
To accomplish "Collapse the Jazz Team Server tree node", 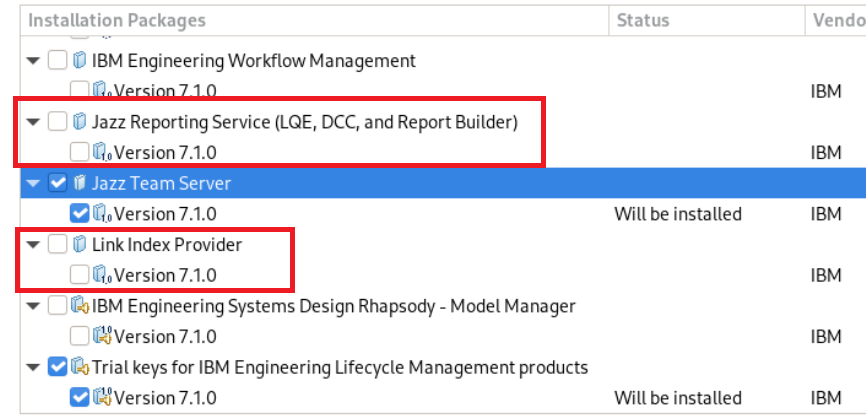I will coord(34,183).
